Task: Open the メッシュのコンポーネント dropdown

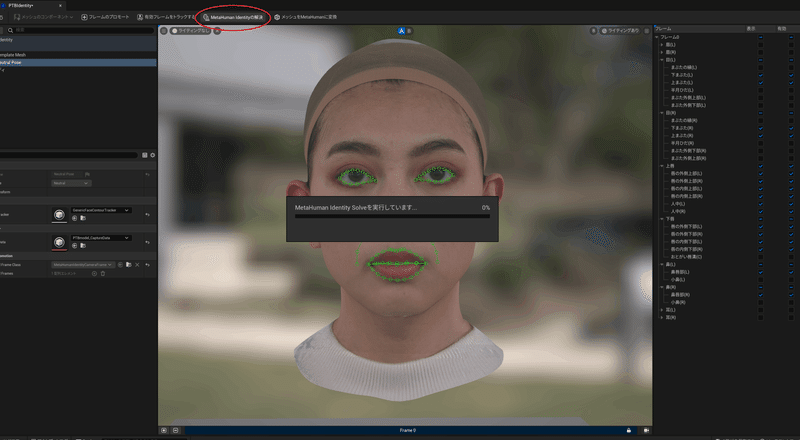Action: (43, 17)
